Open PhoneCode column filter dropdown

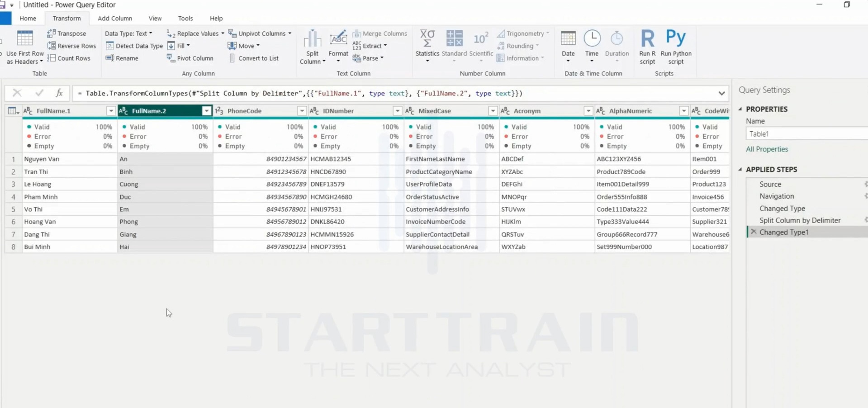(x=302, y=111)
